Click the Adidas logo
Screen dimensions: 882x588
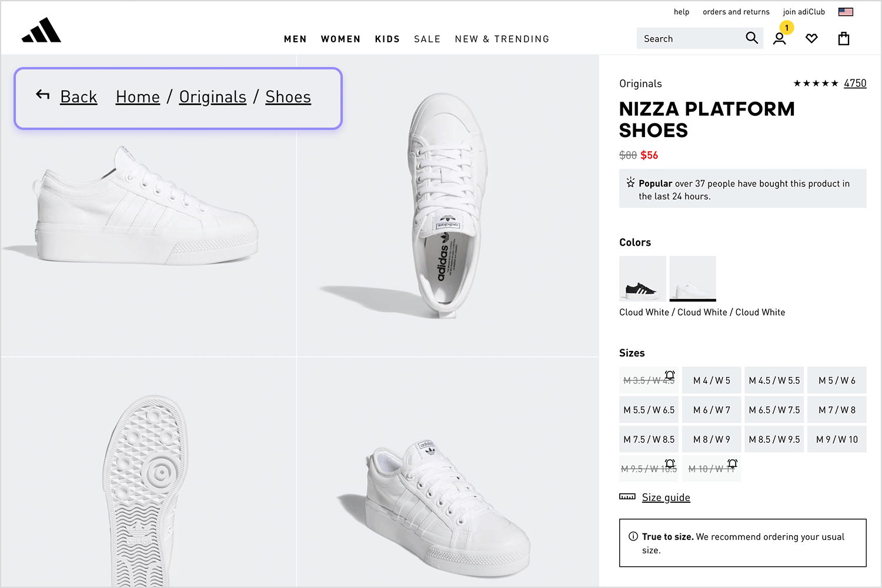tap(41, 30)
